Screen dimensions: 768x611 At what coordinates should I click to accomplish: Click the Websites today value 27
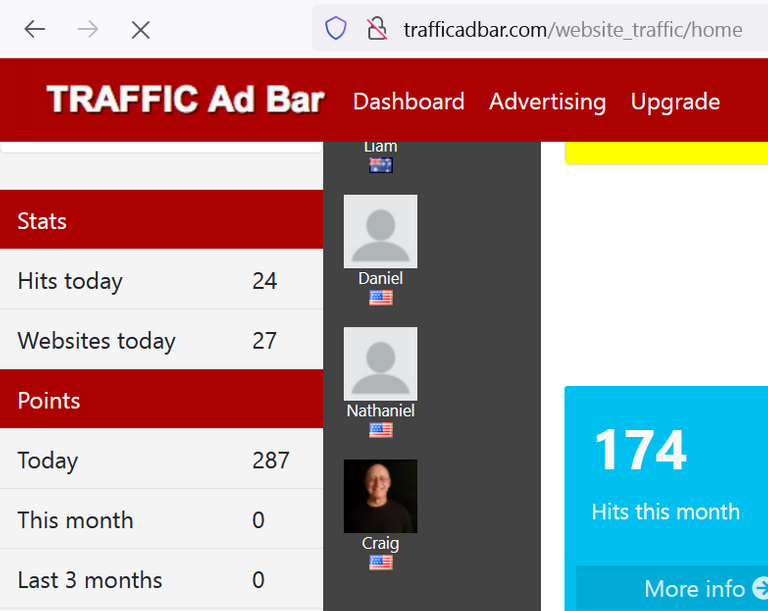[264, 341]
